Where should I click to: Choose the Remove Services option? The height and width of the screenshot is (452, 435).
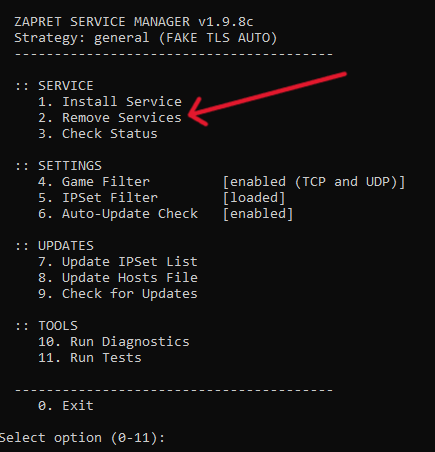(110, 117)
